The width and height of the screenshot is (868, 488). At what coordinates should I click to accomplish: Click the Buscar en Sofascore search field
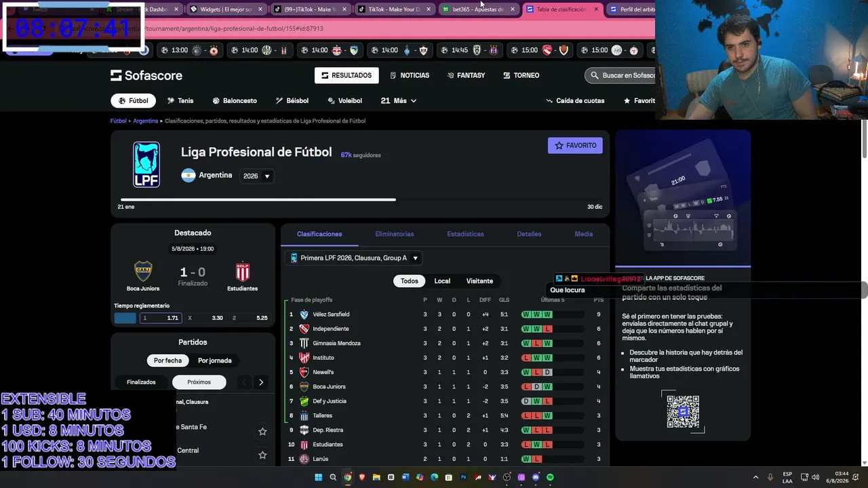620,75
